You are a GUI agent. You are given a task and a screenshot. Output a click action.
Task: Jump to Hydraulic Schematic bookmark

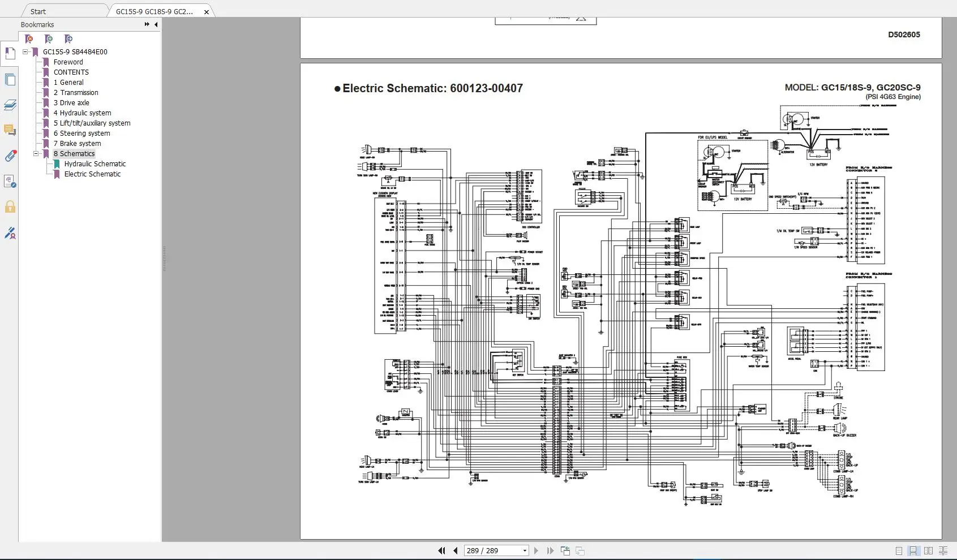(x=95, y=164)
